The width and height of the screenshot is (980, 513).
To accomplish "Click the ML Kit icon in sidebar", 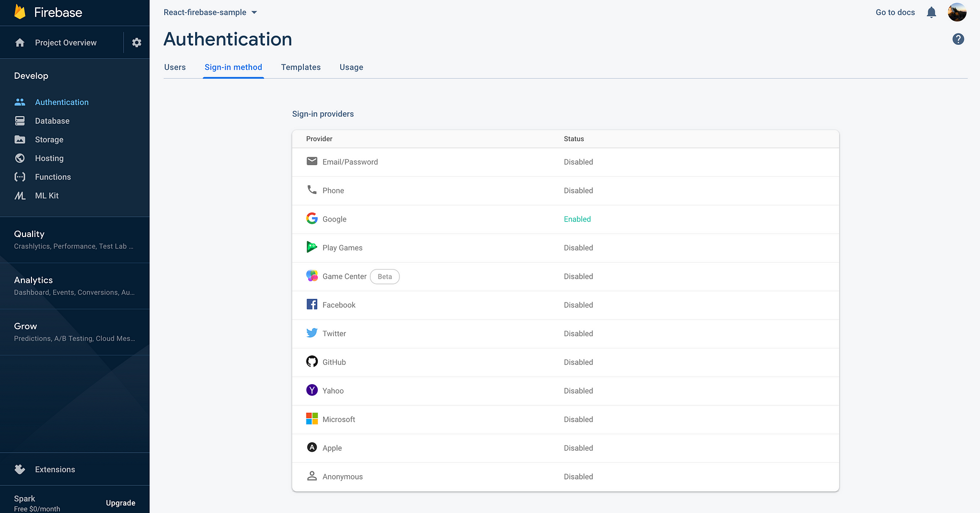I will click(x=20, y=196).
